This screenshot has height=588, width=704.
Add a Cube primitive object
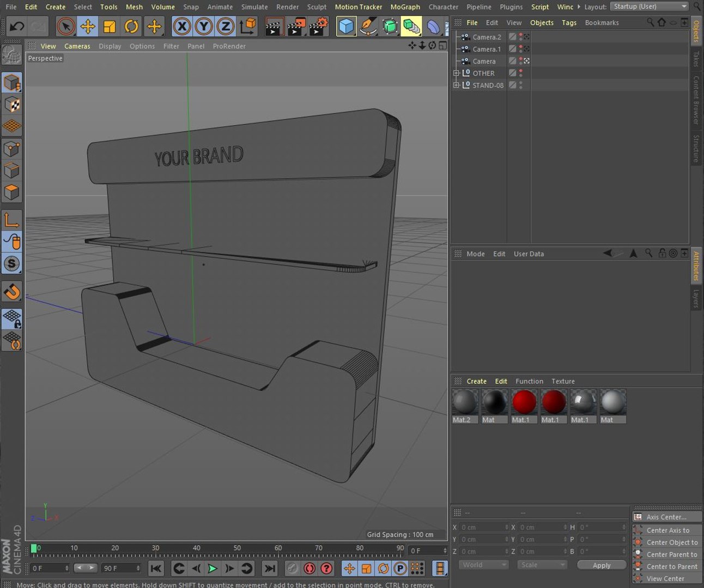347,26
